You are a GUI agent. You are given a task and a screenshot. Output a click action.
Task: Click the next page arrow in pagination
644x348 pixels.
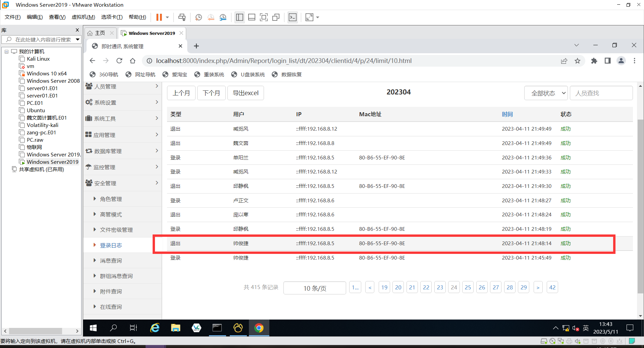538,287
